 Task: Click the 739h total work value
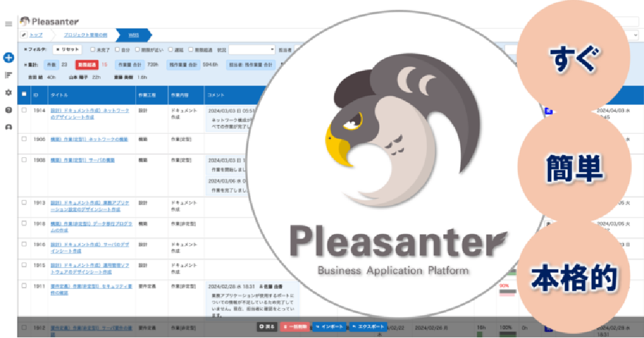pos(153,65)
